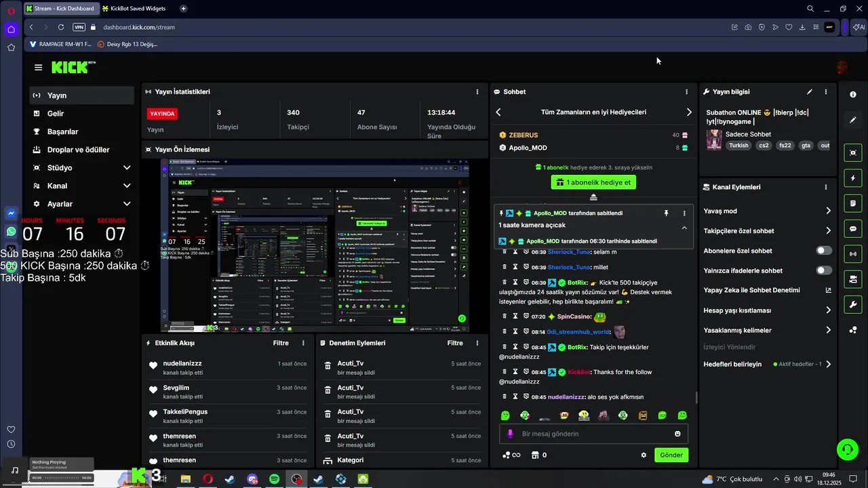Click the broadcast signal icon in the right sidebar
The height and width of the screenshot is (488, 868).
click(x=853, y=254)
